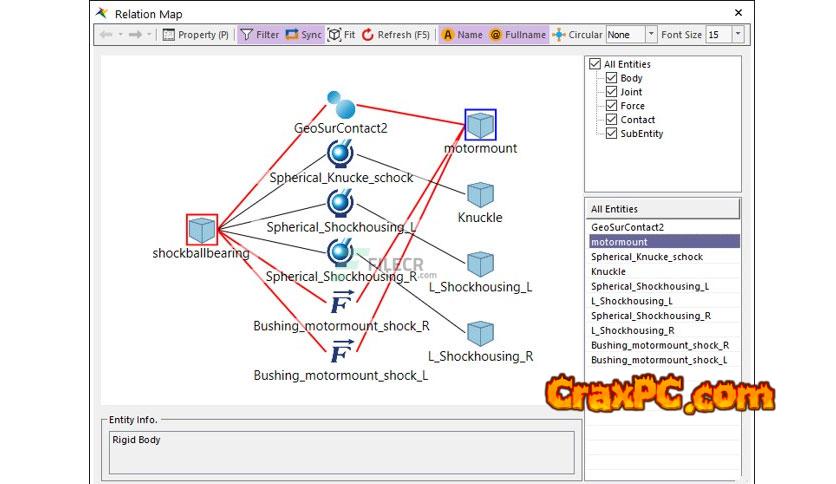The image size is (836, 484).
Task: Toggle the Contact checkbox
Action: 612,119
